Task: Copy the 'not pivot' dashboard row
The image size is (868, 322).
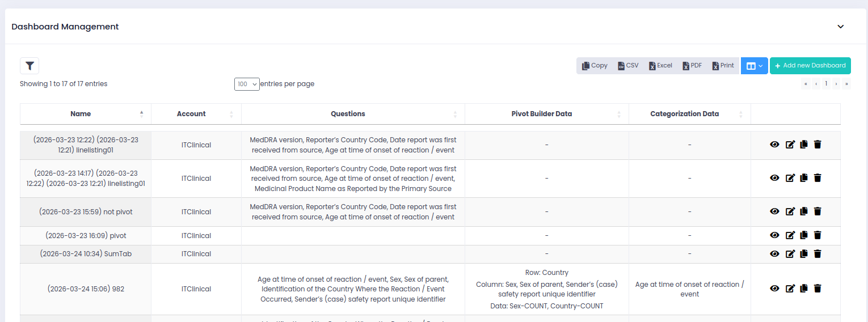Action: coord(804,211)
